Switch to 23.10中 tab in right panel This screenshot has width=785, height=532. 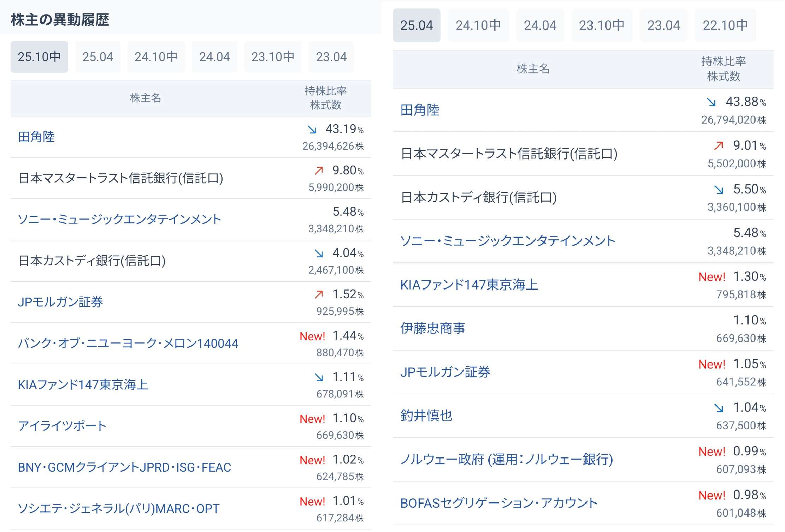click(601, 25)
